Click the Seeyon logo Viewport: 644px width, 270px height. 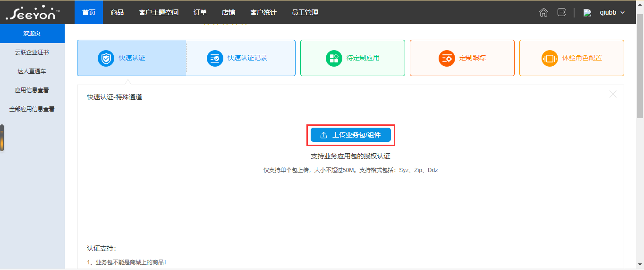coord(33,12)
